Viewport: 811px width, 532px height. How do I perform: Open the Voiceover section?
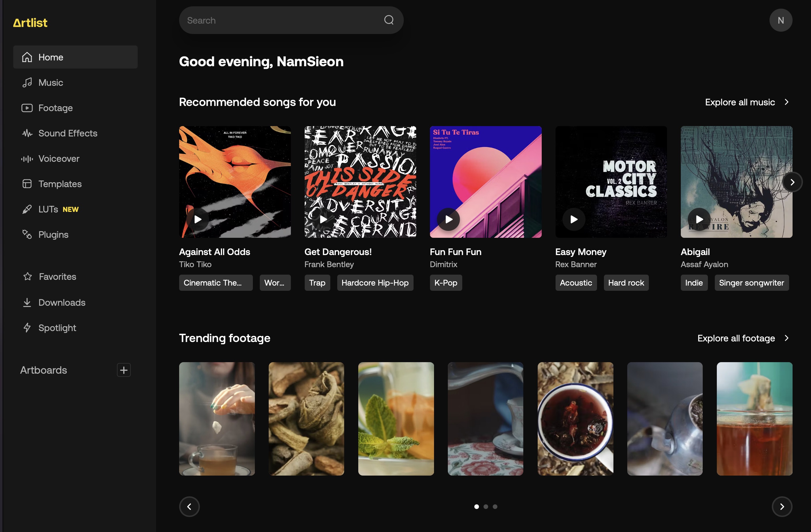click(x=59, y=159)
